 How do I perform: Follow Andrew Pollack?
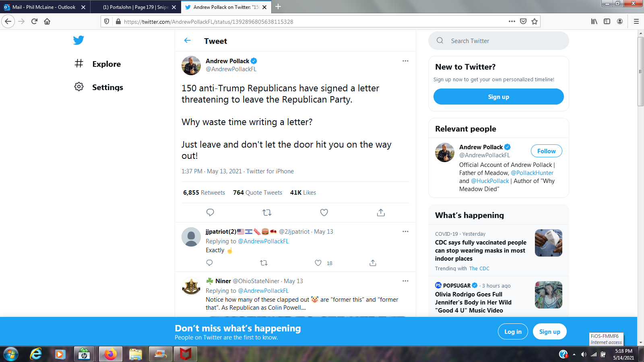pyautogui.click(x=546, y=151)
